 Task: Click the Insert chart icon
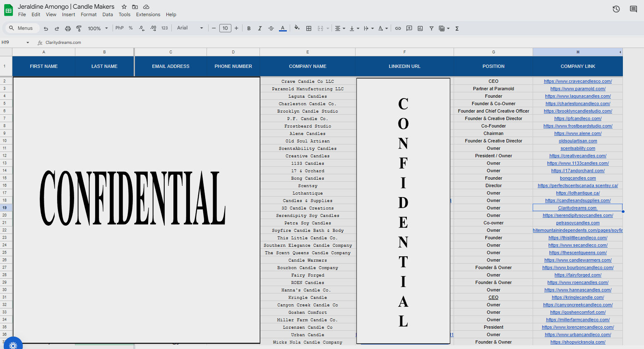[x=420, y=29]
